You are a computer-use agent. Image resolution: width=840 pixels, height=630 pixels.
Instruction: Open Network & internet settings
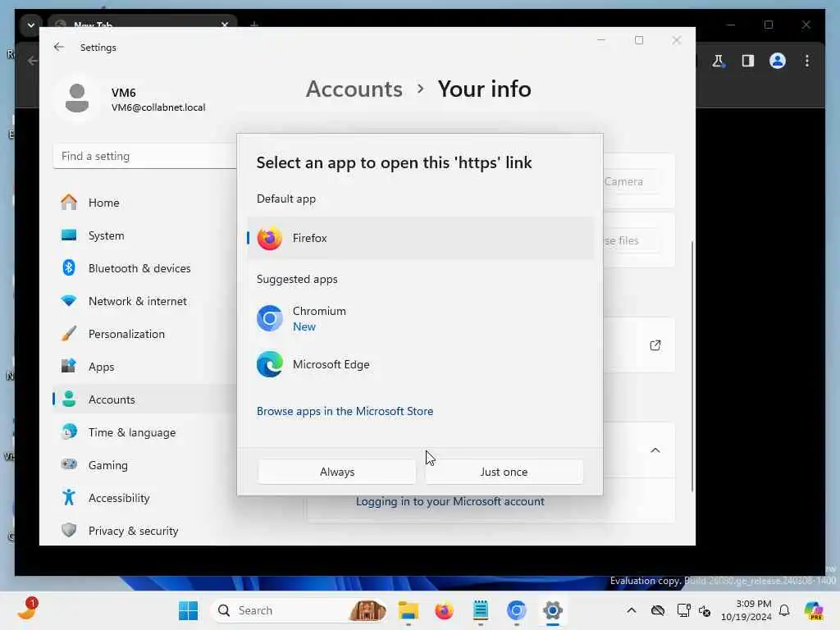pyautogui.click(x=144, y=301)
